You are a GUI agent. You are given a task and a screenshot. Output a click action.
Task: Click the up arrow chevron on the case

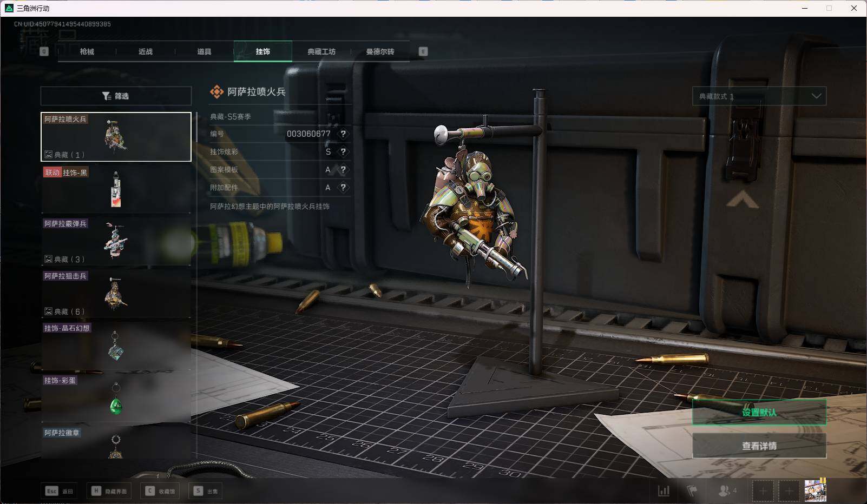click(742, 201)
